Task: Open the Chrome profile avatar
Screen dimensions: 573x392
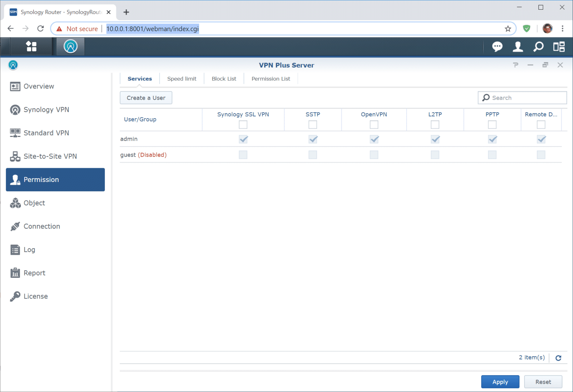Action: (547, 28)
